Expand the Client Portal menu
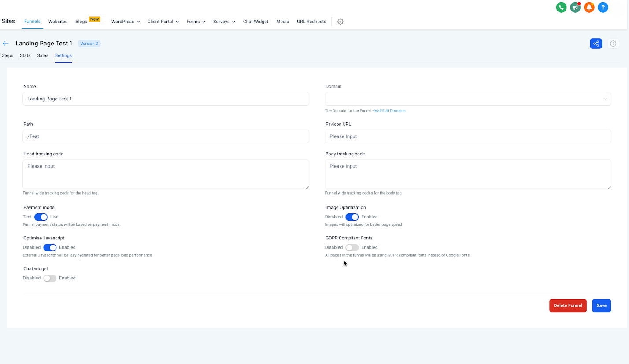 point(163,22)
